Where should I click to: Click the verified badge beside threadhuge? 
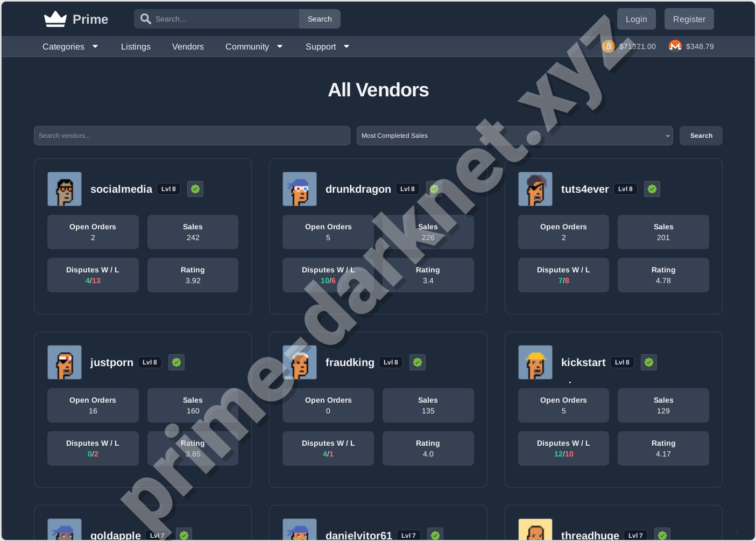(x=662, y=535)
